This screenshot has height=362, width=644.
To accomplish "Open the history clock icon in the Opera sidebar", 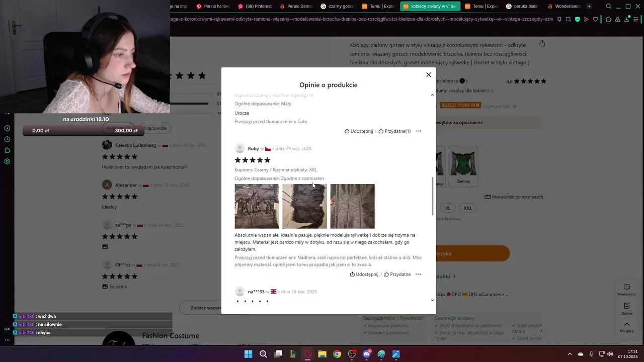I will (x=7, y=139).
